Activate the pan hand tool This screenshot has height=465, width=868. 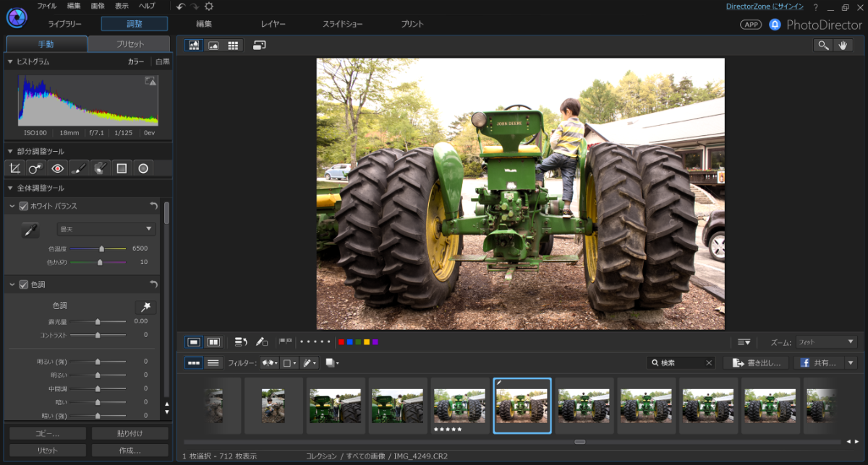pos(842,45)
